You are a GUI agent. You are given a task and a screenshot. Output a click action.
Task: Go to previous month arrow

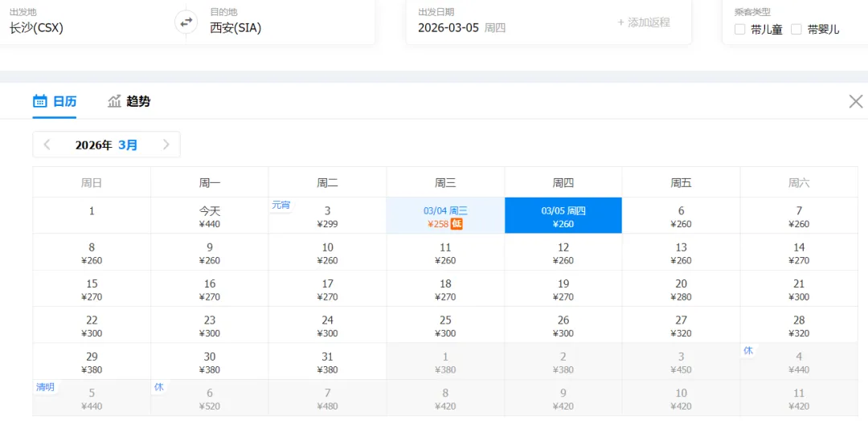tap(47, 145)
